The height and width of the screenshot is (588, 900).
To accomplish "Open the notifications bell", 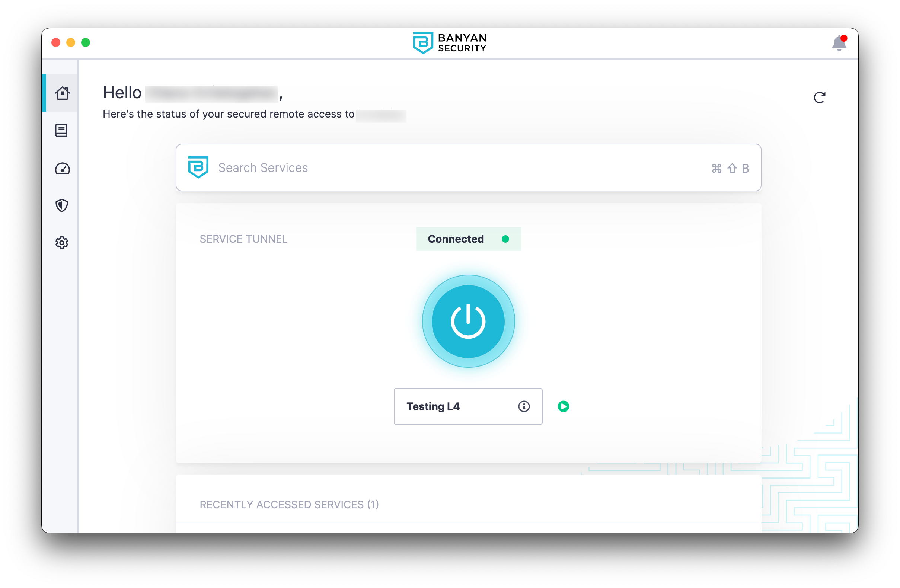I will coord(839,44).
